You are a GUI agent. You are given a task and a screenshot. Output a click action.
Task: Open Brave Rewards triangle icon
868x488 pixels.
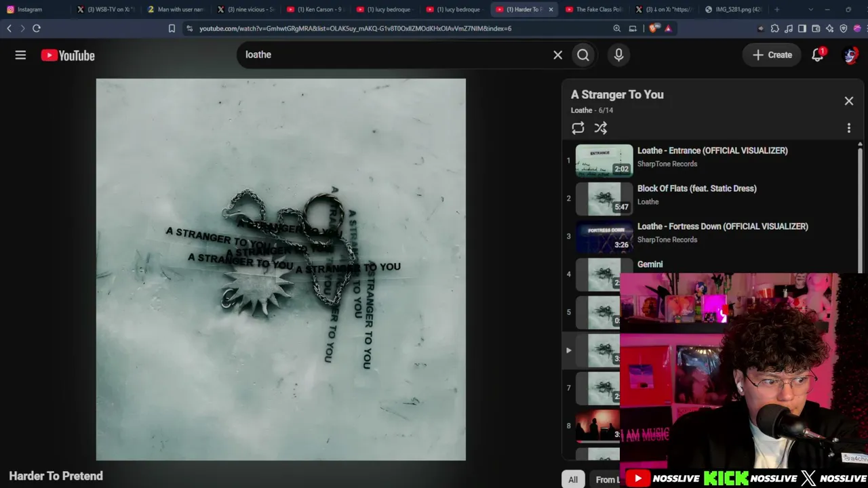[x=668, y=28]
